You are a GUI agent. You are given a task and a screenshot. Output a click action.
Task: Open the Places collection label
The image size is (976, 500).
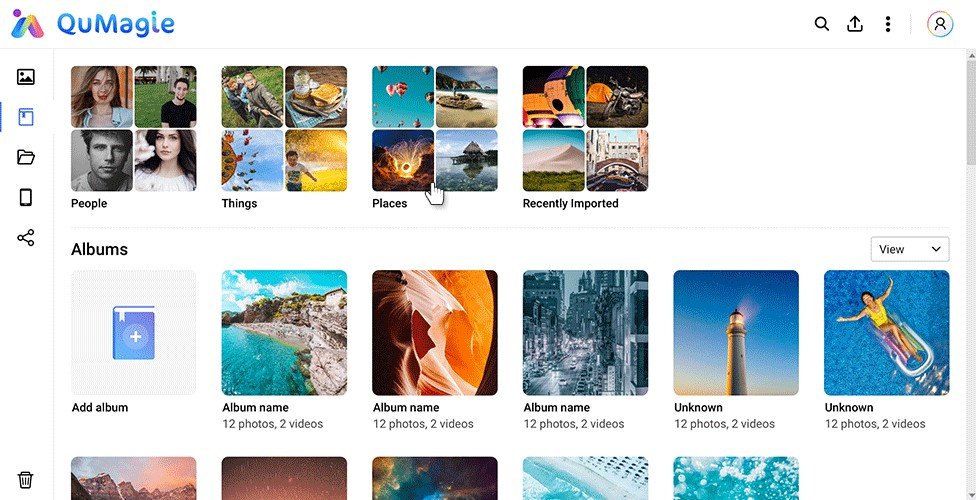tap(390, 204)
